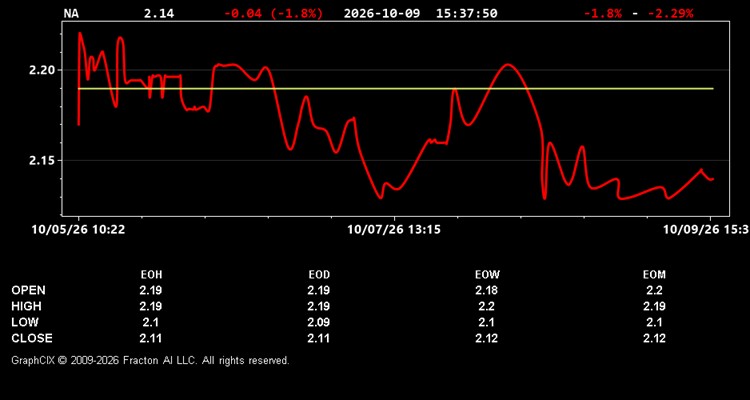Click the change value -0.04 (-1.8%)
The image size is (750, 400).
[274, 13]
